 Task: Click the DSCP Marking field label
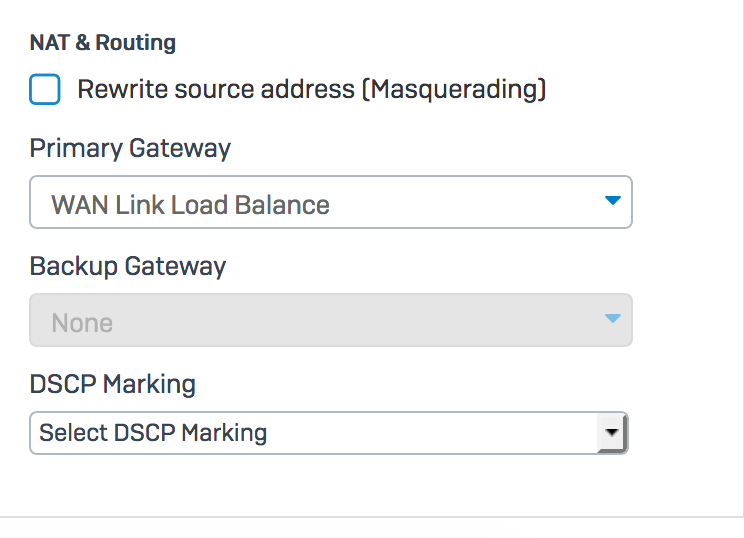[x=112, y=384]
